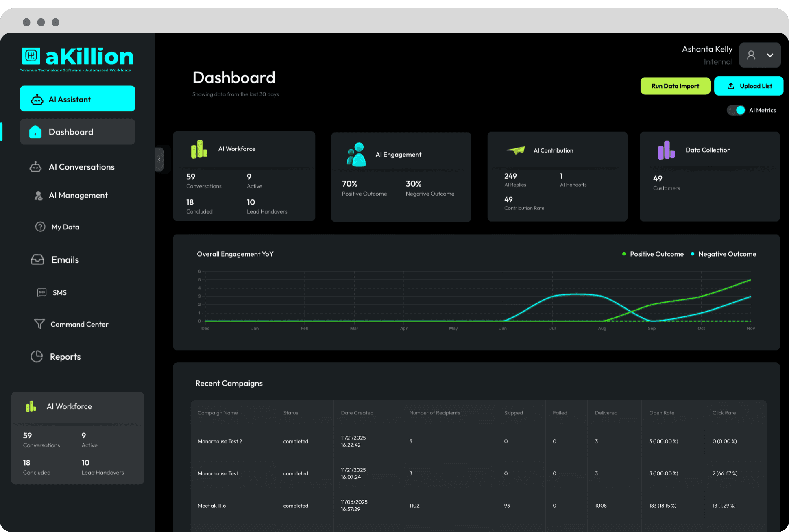The image size is (789, 532).
Task: Collapse the sidebar with the chevron
Action: [159, 159]
